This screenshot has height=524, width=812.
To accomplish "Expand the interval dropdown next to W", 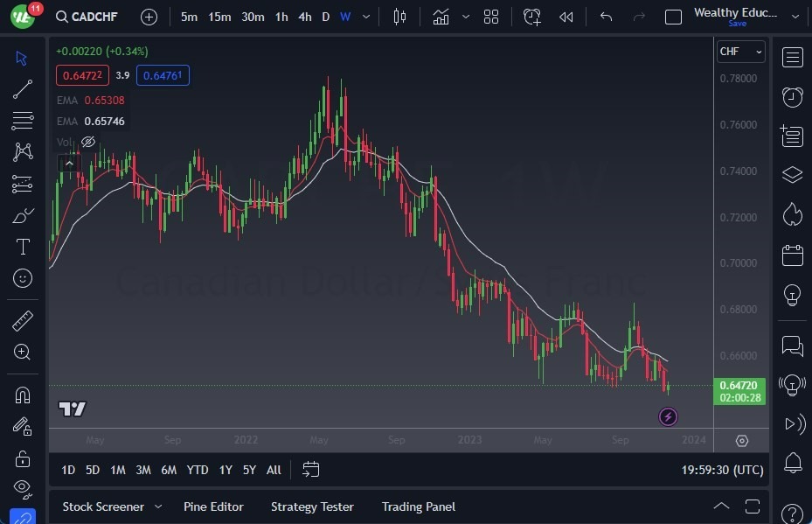I will click(x=365, y=16).
